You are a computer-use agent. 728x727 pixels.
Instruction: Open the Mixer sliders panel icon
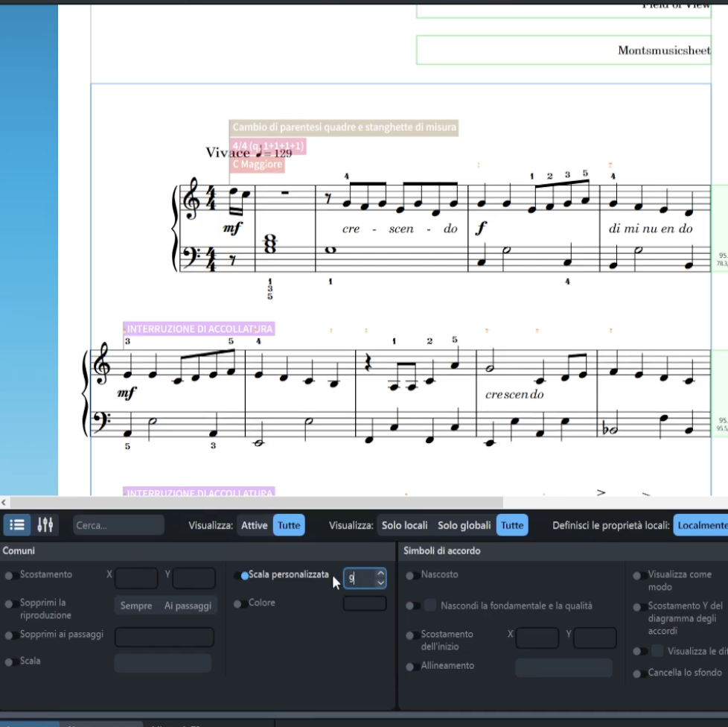pos(45,525)
